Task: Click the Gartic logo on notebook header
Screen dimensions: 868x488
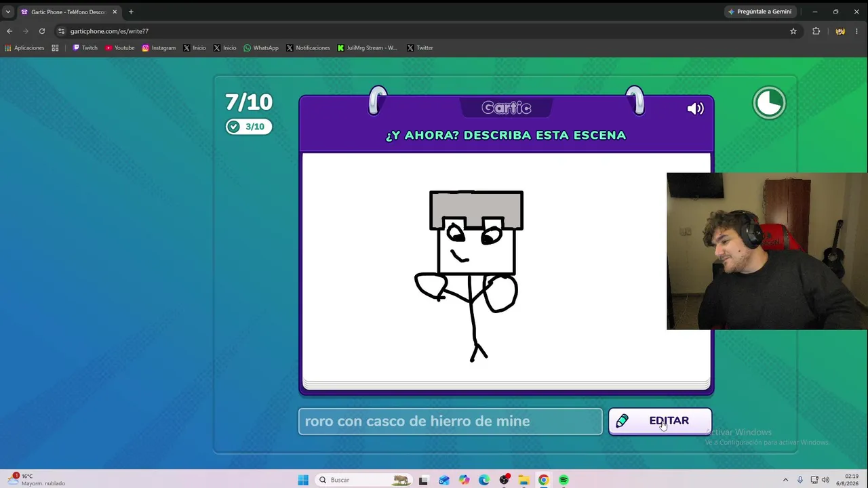Action: tap(506, 108)
